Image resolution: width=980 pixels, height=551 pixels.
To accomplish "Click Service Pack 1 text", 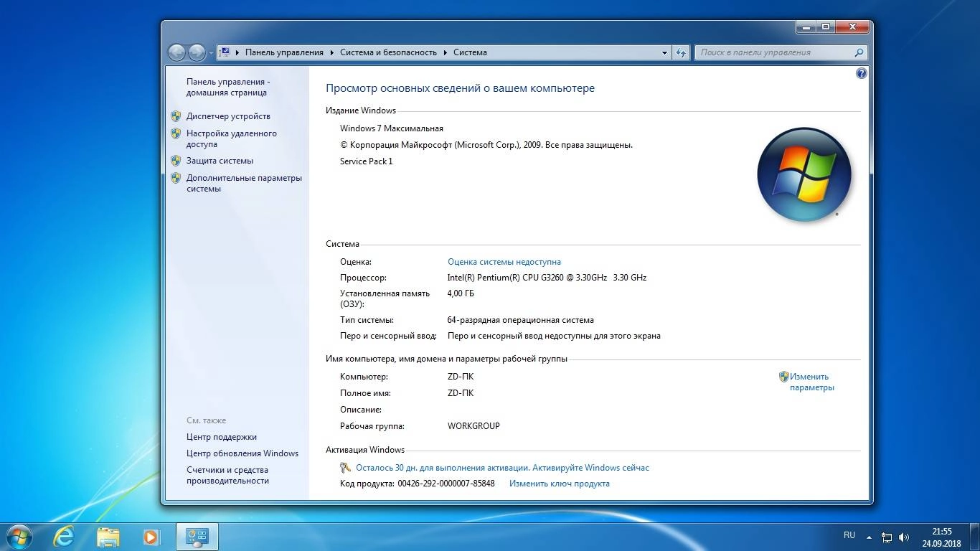I will pyautogui.click(x=367, y=161).
